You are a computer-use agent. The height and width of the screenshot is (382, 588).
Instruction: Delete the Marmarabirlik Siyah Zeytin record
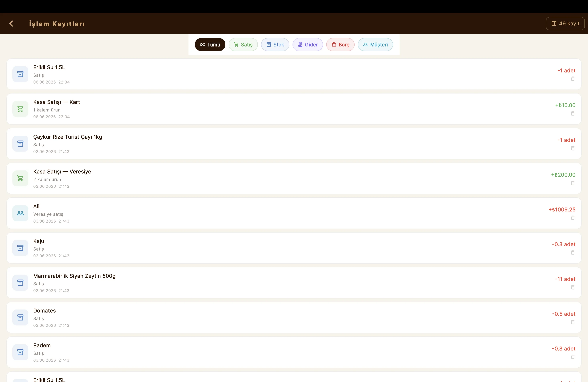point(573,287)
